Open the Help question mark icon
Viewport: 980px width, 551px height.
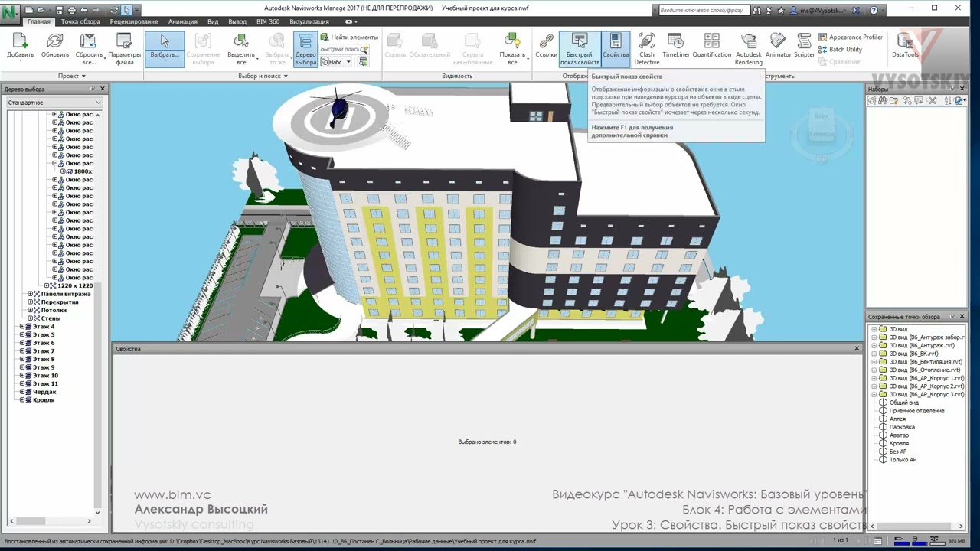pyautogui.click(x=874, y=10)
